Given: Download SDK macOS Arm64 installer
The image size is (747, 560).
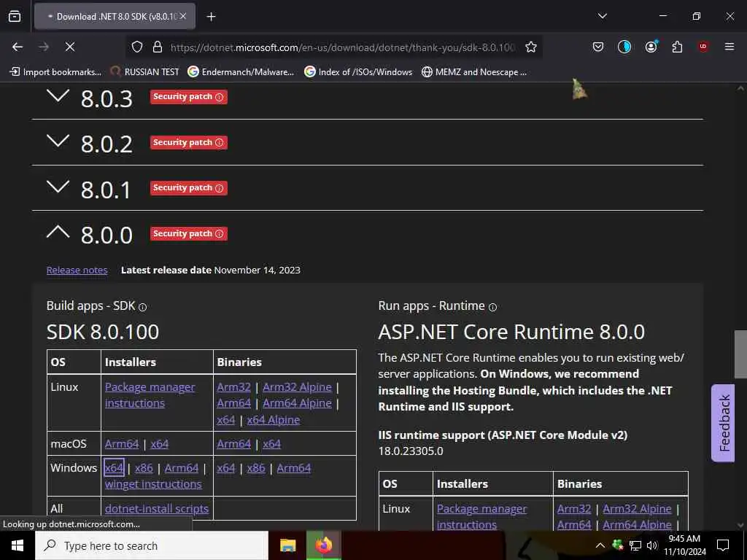Looking at the screenshot, I should coord(122,444).
